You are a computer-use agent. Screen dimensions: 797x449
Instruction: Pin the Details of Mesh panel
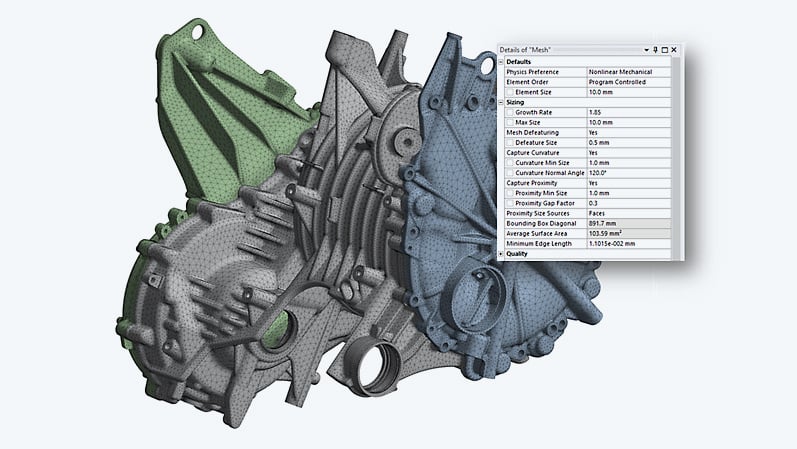(655, 49)
